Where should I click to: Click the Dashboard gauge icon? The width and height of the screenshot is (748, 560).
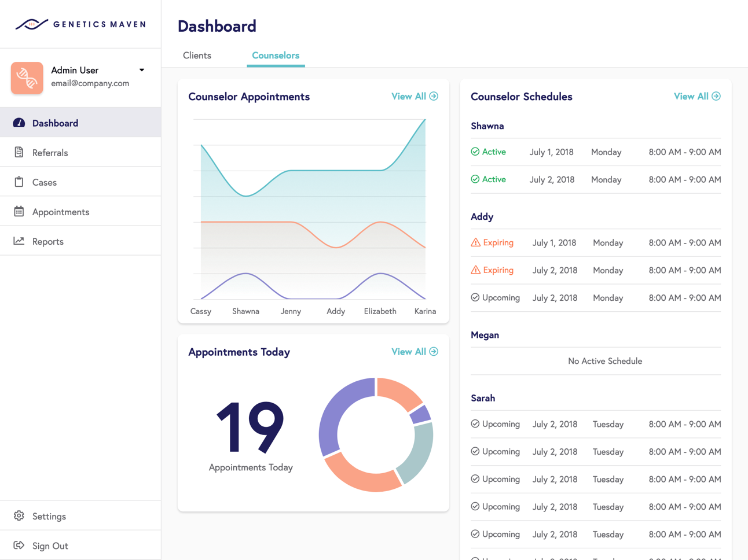(19, 123)
